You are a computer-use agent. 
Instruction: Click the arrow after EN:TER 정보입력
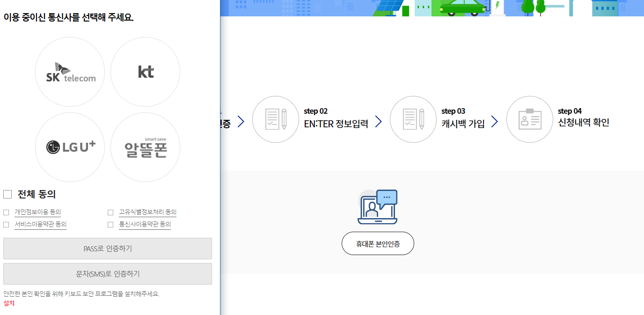coord(379,122)
